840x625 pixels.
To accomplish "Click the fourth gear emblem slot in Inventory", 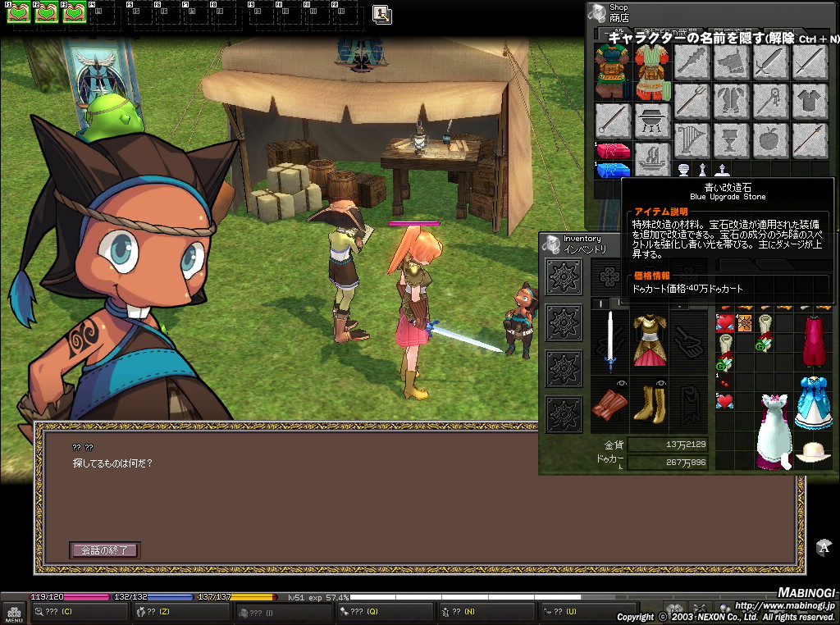I will [x=564, y=414].
